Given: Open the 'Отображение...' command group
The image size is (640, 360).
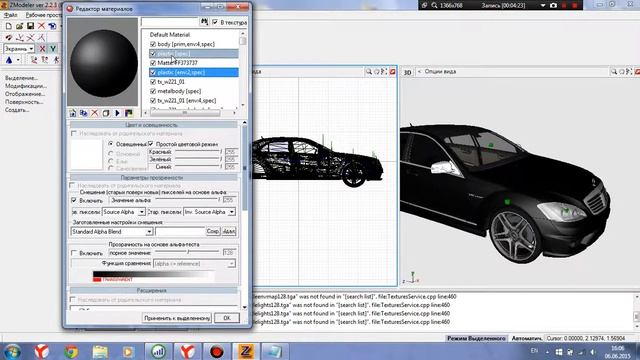Looking at the screenshot, I should 25,94.
